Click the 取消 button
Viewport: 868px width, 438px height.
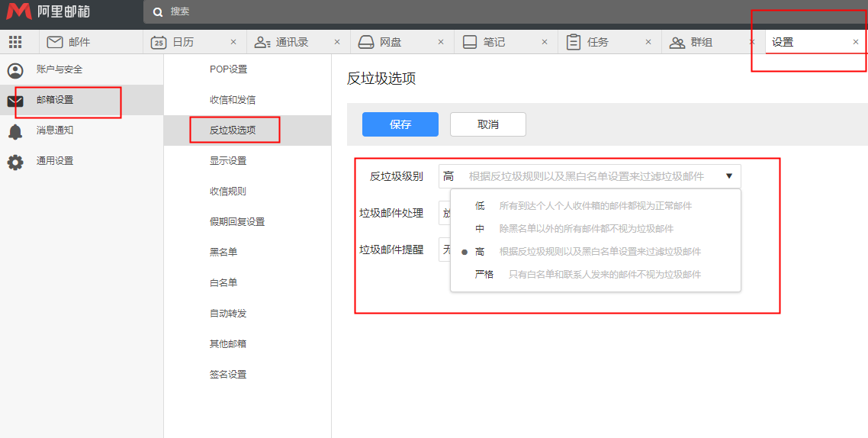(x=488, y=124)
